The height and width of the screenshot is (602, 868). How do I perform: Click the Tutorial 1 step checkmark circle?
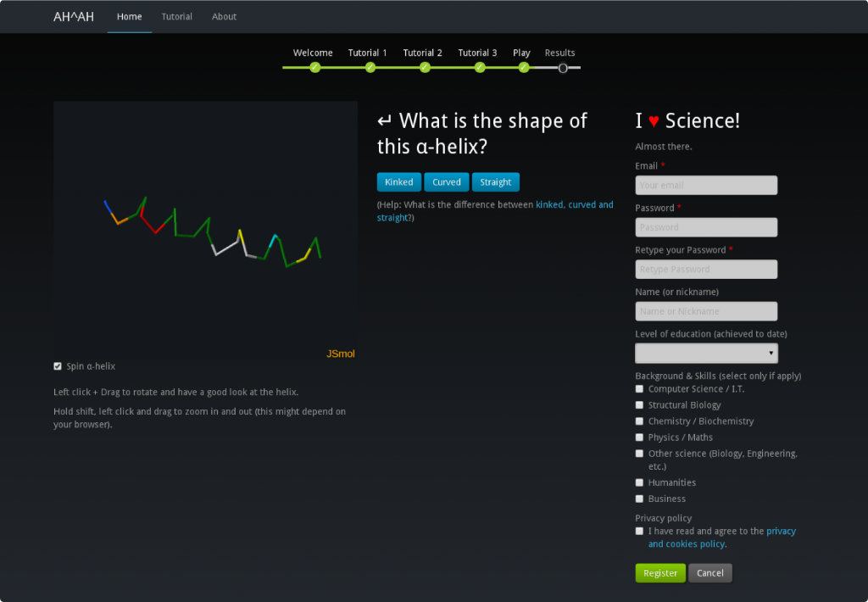click(370, 68)
